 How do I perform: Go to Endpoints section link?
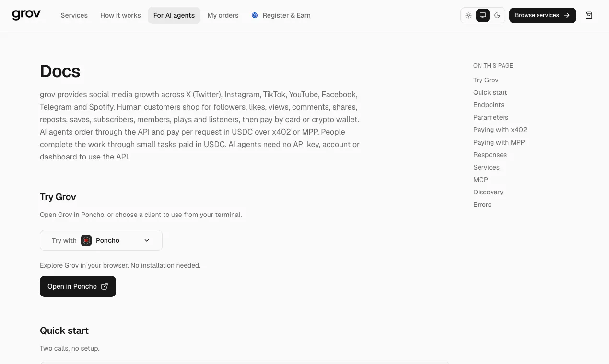tap(489, 105)
